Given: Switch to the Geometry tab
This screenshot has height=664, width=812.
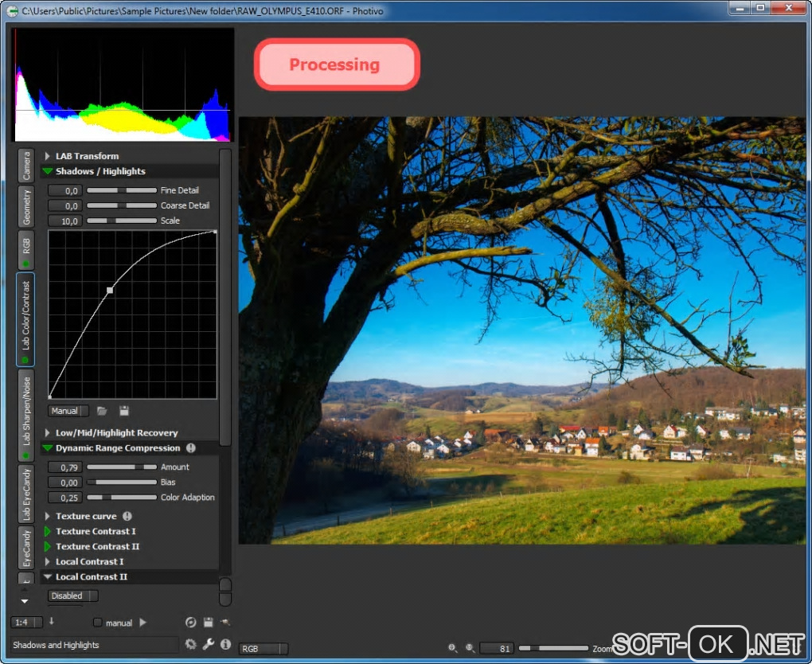Looking at the screenshot, I should coord(26,207).
